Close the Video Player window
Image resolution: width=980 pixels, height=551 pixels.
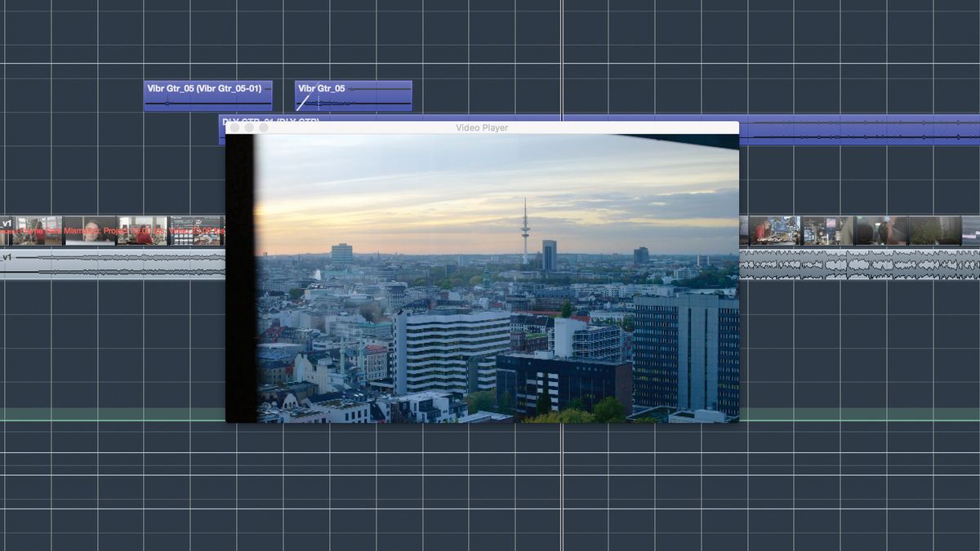pyautogui.click(x=235, y=127)
